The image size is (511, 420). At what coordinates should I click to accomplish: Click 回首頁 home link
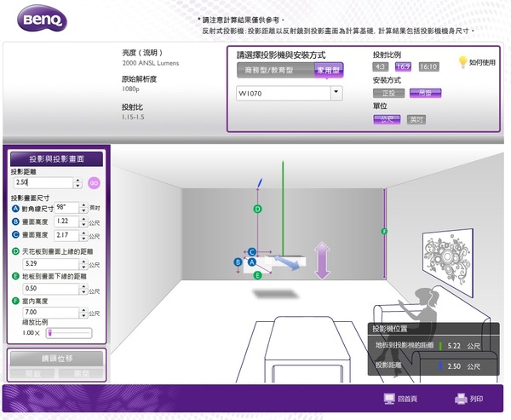click(407, 399)
